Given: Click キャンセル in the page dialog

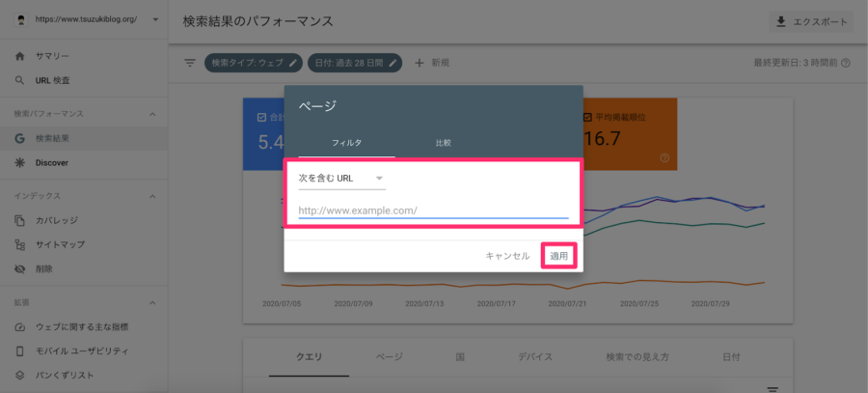Looking at the screenshot, I should point(507,256).
